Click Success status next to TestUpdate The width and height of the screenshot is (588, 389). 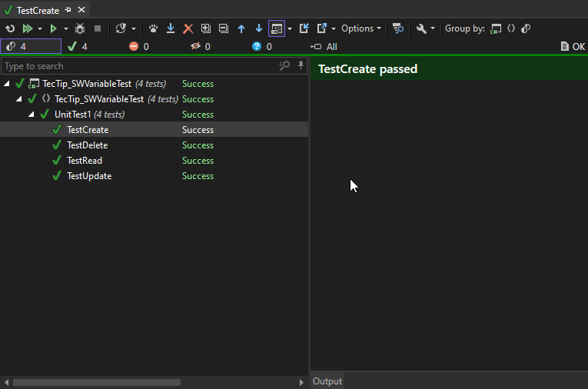point(198,176)
